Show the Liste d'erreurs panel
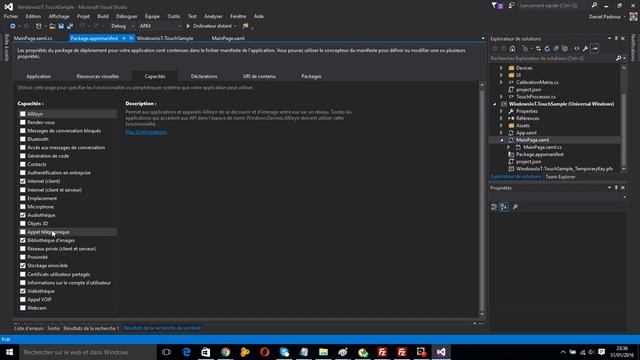The image size is (640, 360). (x=29, y=328)
